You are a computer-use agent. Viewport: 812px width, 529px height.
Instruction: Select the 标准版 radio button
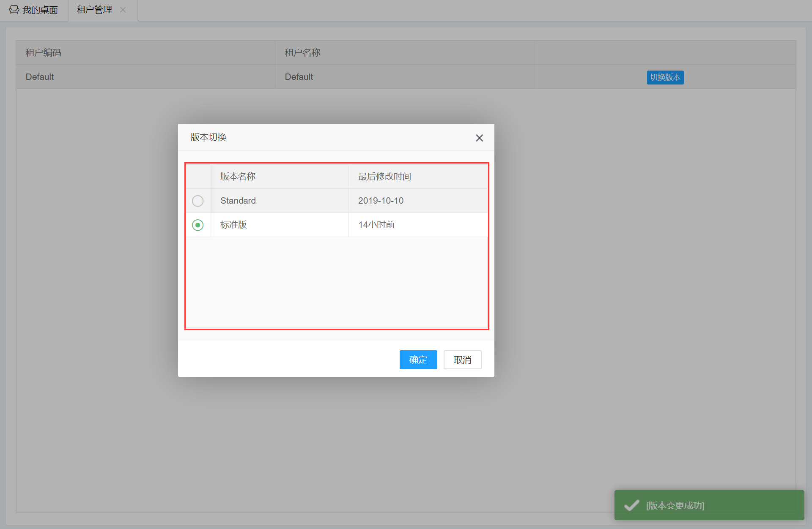[x=198, y=225]
